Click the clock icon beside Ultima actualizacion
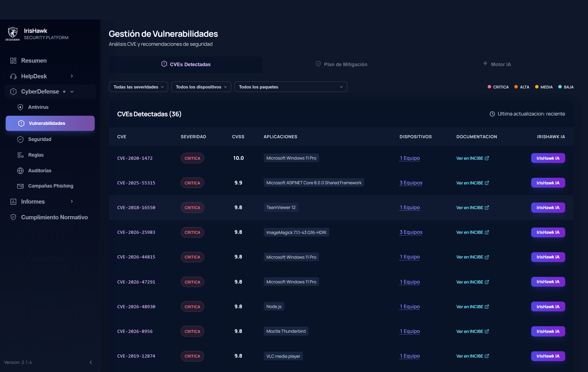 (492, 114)
